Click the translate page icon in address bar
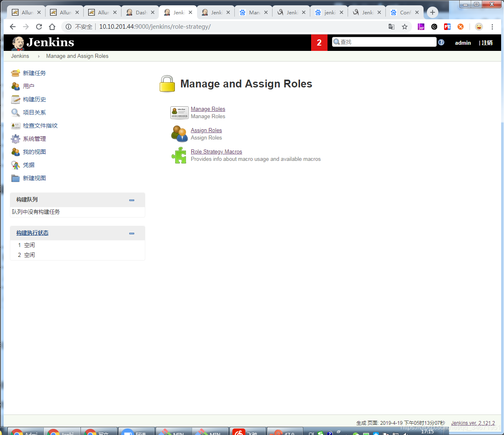The width and height of the screenshot is (504, 435). pyautogui.click(x=392, y=27)
